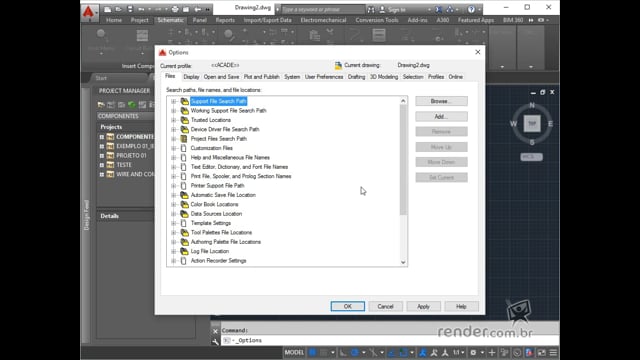640x360 pixels.
Task: Click Help button in Options dialog
Action: point(461,307)
